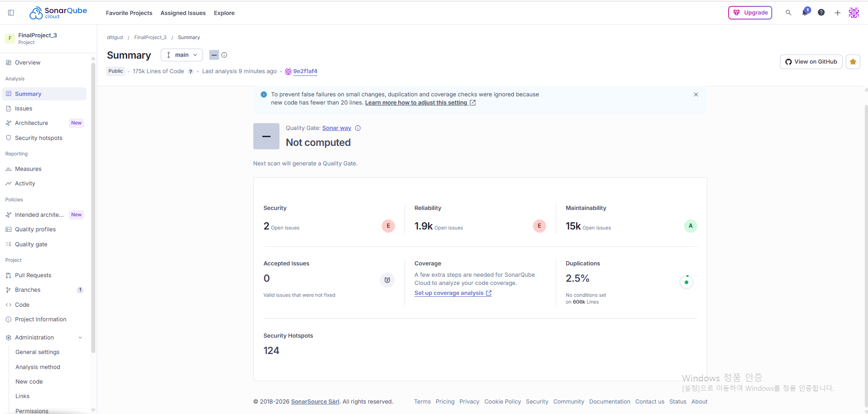This screenshot has height=414, width=868.
Task: Favorite the project with the star icon
Action: 853,62
